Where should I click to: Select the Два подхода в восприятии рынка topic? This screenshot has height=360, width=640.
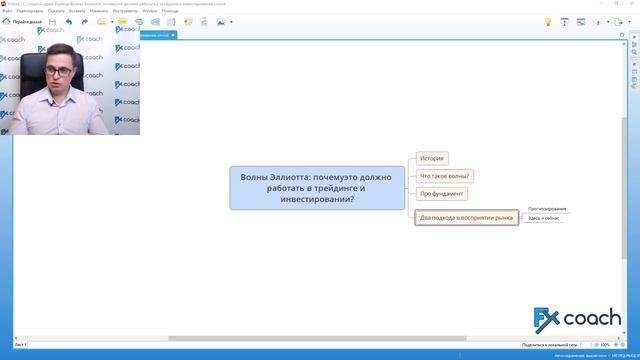tap(467, 218)
